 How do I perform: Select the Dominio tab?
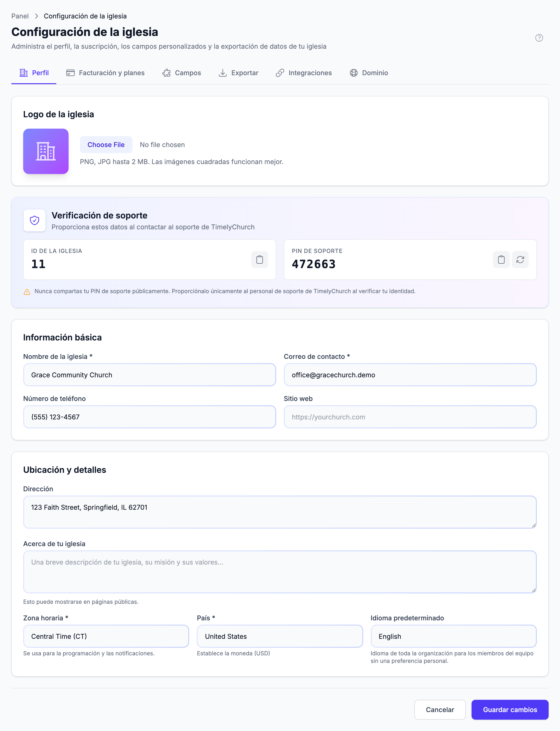tap(369, 73)
